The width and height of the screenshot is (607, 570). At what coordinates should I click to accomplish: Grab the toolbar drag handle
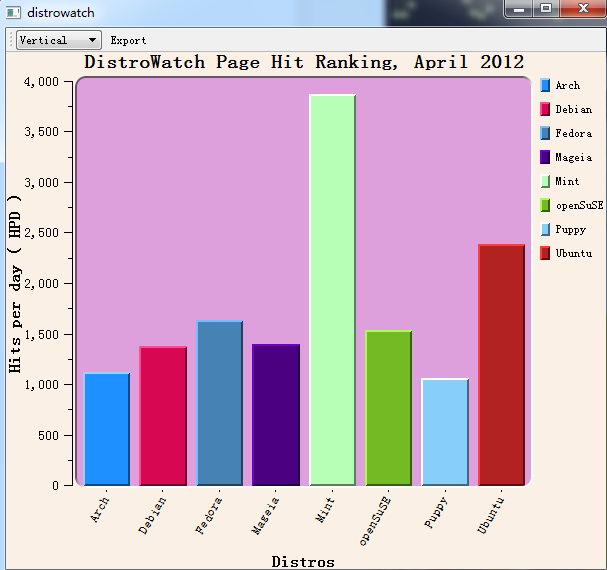[11, 40]
